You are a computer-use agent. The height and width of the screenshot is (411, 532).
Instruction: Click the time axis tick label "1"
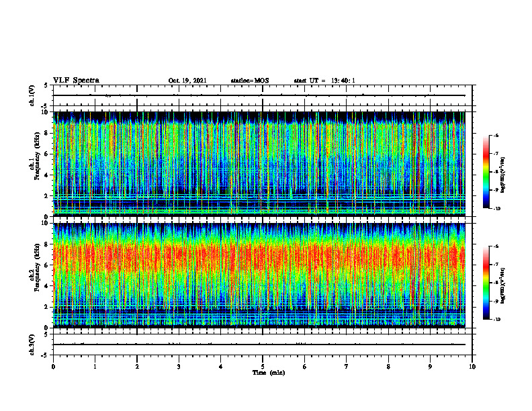click(95, 367)
